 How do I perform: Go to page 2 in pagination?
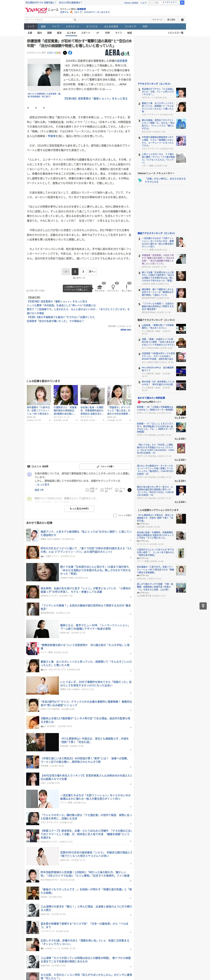click(x=83, y=271)
